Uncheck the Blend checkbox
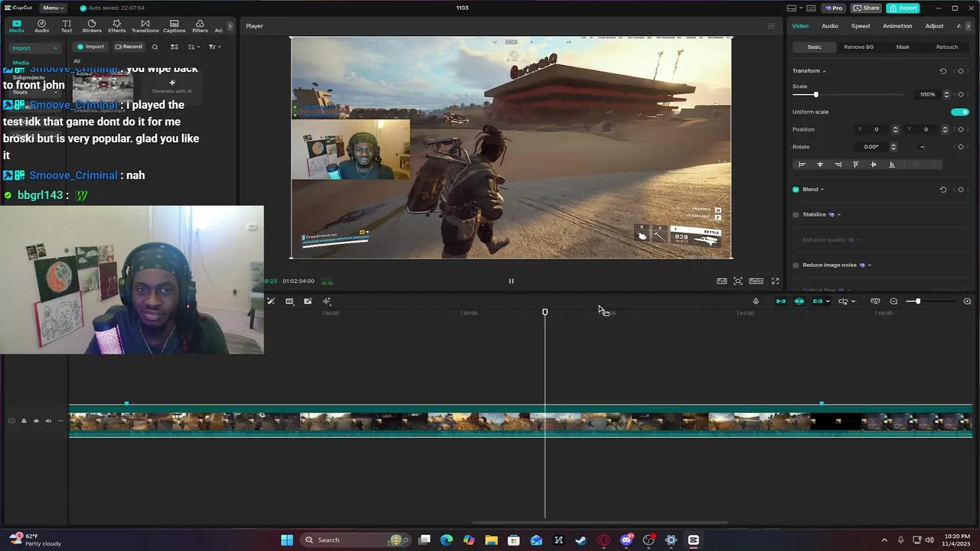980x551 pixels. click(x=795, y=189)
